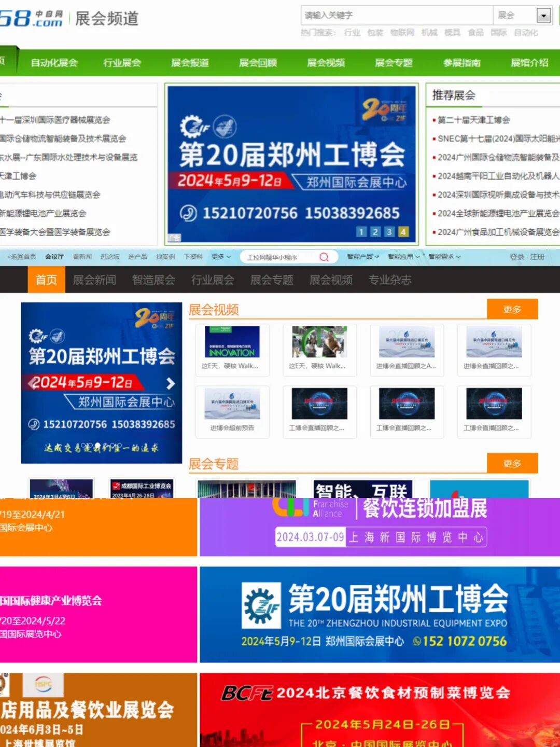This screenshot has height=747, width=560.
Task: Open recommended expo 第二十届天津工博会
Action: [x=474, y=120]
